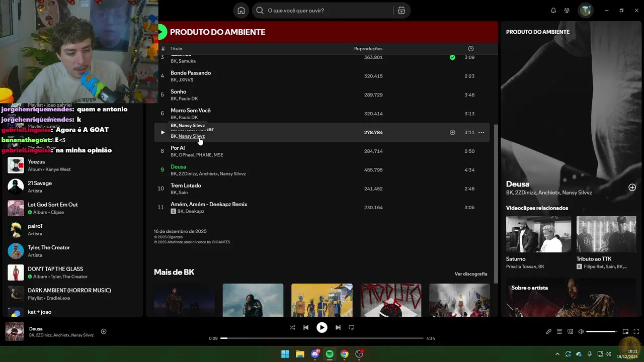
Task: Open 21 Savage artist in library
Action: pyautogui.click(x=73, y=187)
